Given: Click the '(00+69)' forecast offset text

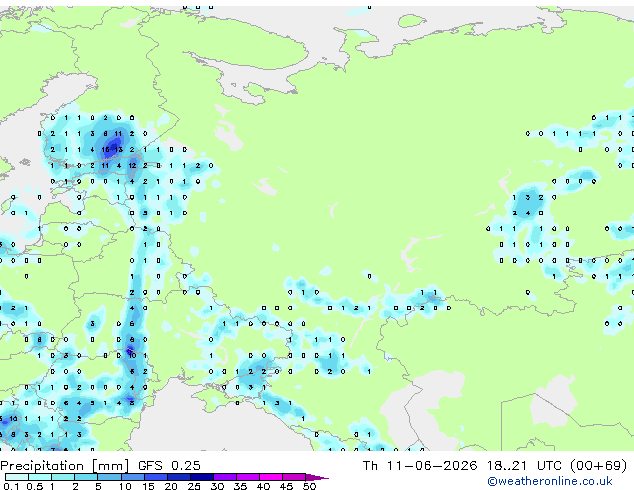Looking at the screenshot, I should coord(598,466).
